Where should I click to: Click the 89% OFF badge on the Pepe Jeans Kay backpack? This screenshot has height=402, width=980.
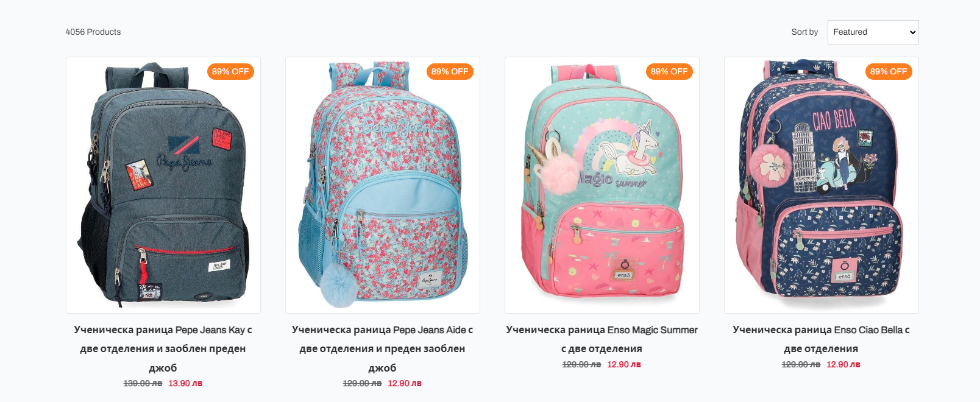[x=230, y=71]
